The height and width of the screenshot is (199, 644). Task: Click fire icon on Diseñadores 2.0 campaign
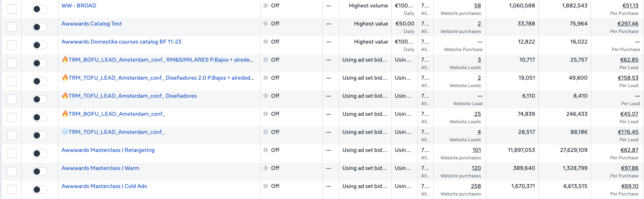coord(65,78)
